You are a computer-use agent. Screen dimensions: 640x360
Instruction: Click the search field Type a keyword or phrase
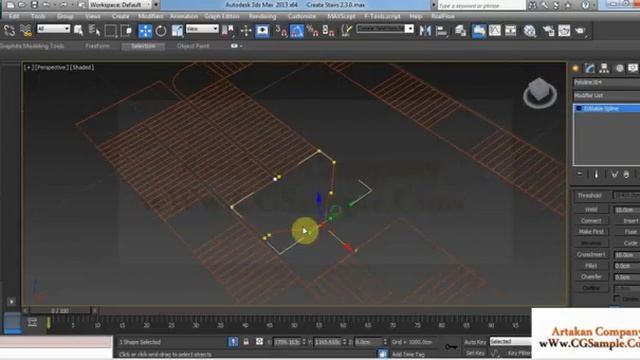click(x=481, y=5)
